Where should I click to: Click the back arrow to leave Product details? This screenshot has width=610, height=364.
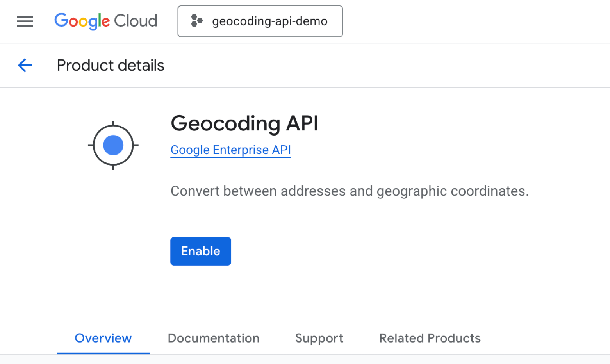click(25, 65)
